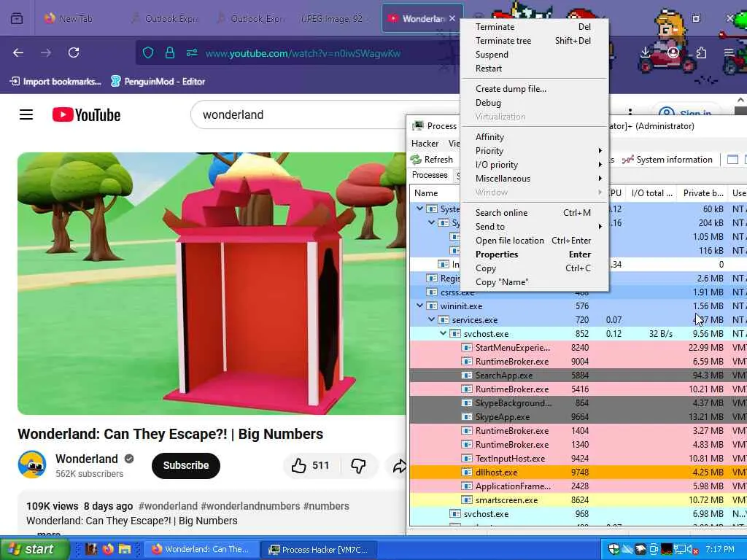Select Affinity in the context menu
Viewport: 747px width, 560px height.
[535, 136]
